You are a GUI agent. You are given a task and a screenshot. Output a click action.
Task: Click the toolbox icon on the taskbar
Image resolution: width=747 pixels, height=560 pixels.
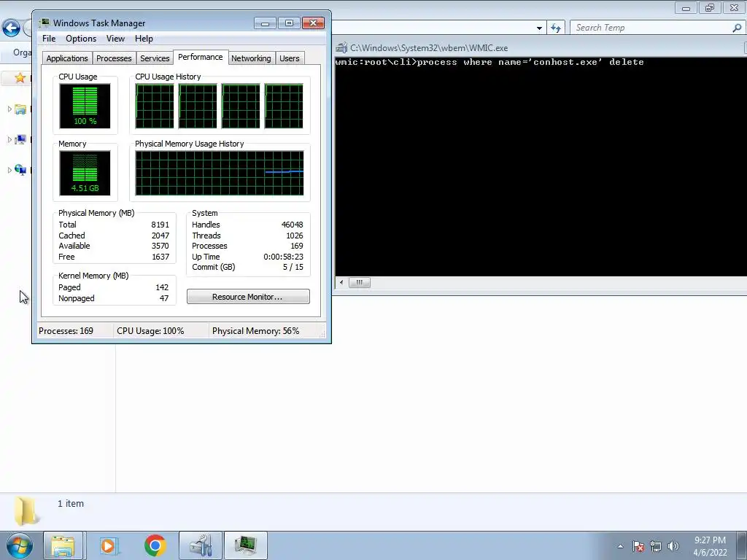point(201,545)
